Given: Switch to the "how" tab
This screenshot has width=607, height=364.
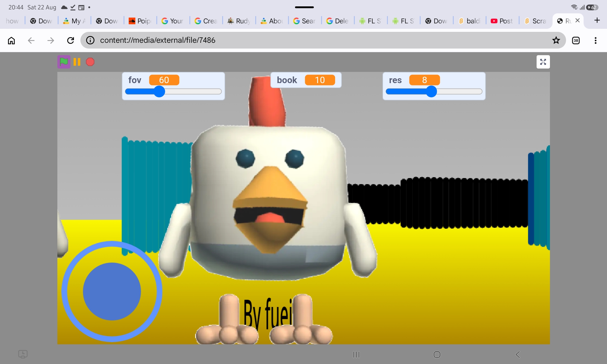Looking at the screenshot, I should pos(12,21).
